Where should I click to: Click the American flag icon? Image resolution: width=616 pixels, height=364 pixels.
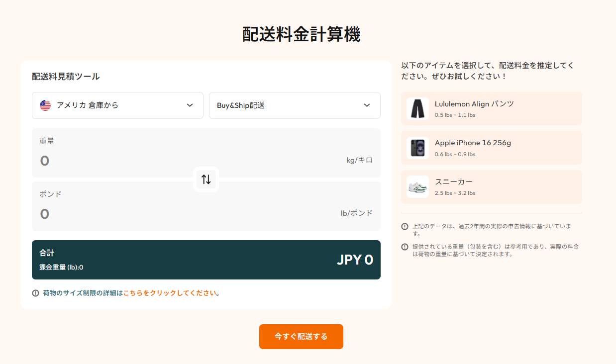[44, 105]
